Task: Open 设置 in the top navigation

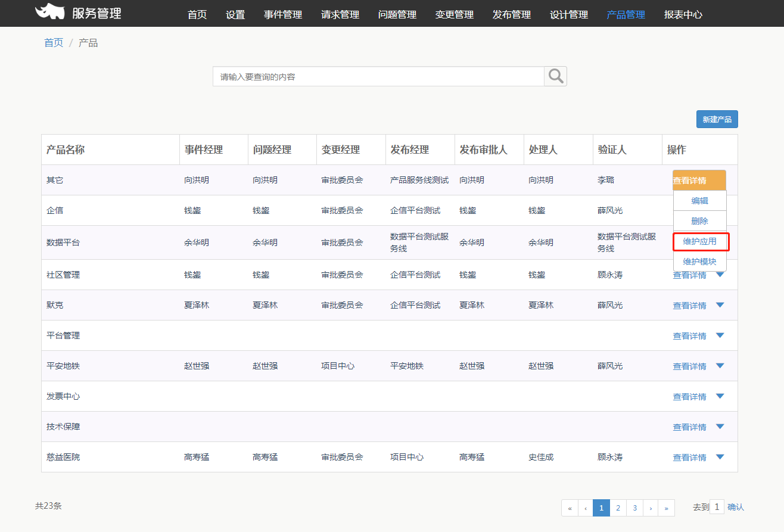Action: tap(235, 14)
